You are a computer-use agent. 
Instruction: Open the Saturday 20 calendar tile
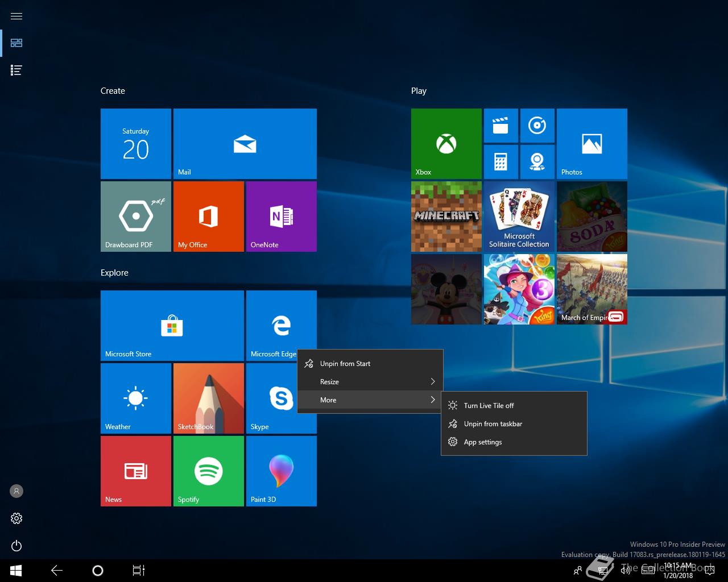[136, 144]
